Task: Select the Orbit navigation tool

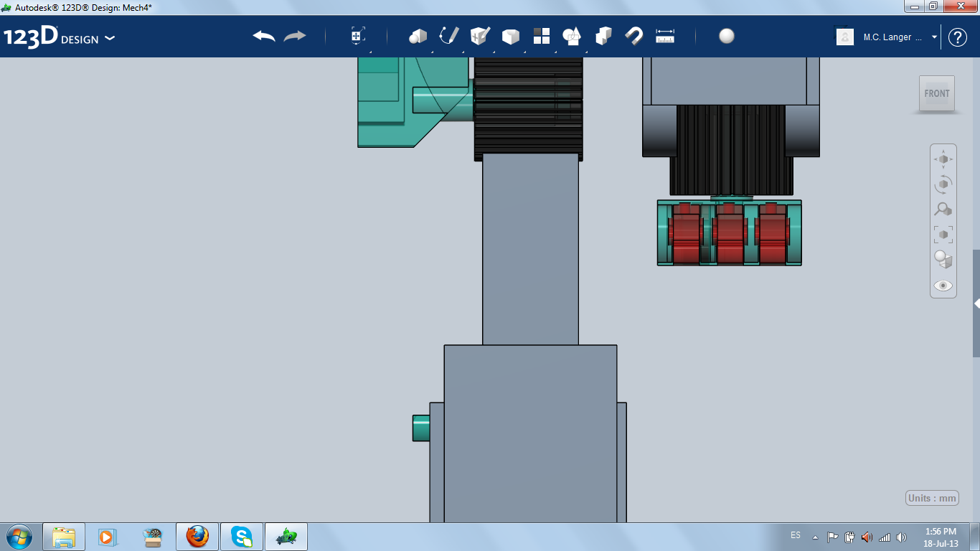Action: [943, 184]
